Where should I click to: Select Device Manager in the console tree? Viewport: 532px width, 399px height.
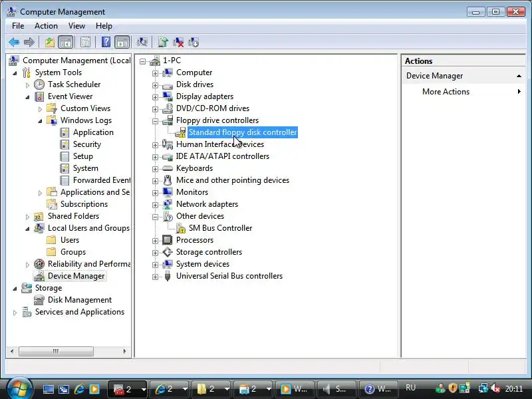click(76, 276)
